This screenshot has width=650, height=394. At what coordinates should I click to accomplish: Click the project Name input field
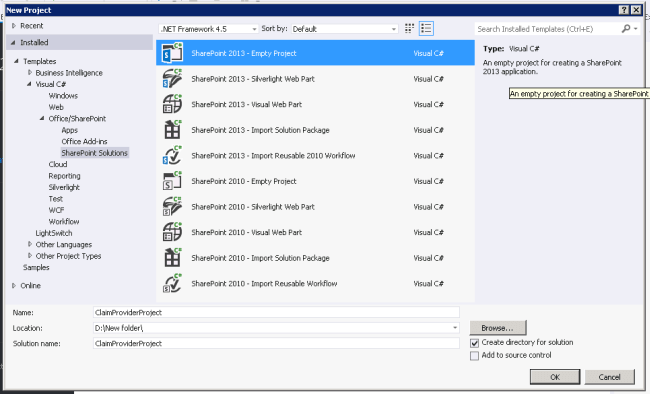pyautogui.click(x=276, y=313)
